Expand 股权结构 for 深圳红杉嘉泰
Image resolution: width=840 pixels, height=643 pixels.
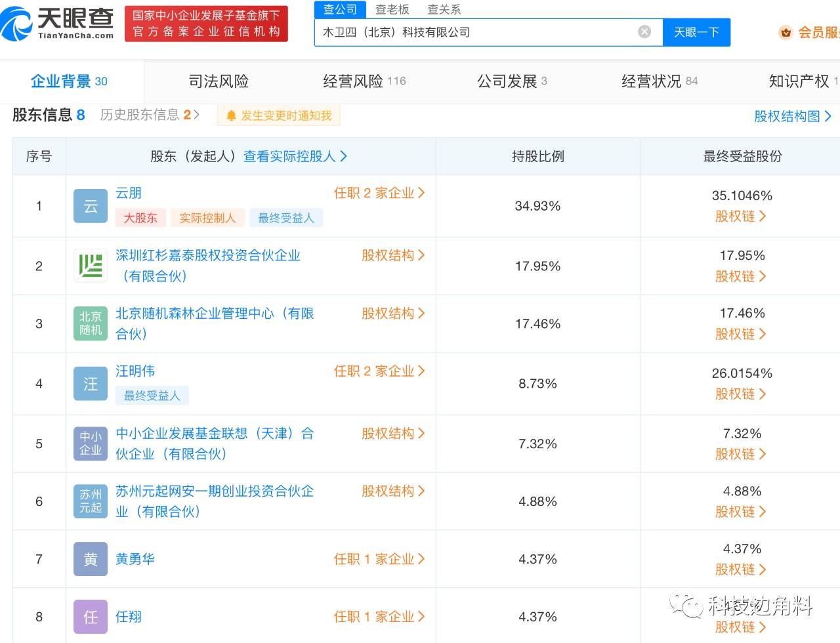(393, 255)
